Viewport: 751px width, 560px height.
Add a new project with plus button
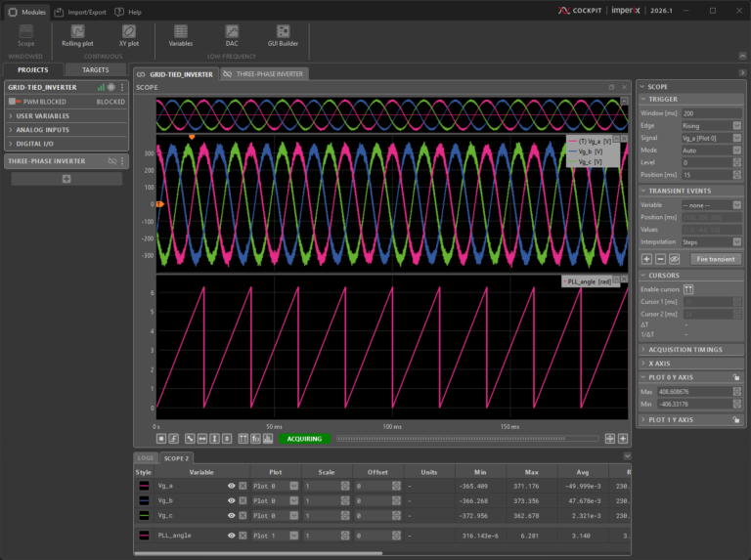pos(66,179)
